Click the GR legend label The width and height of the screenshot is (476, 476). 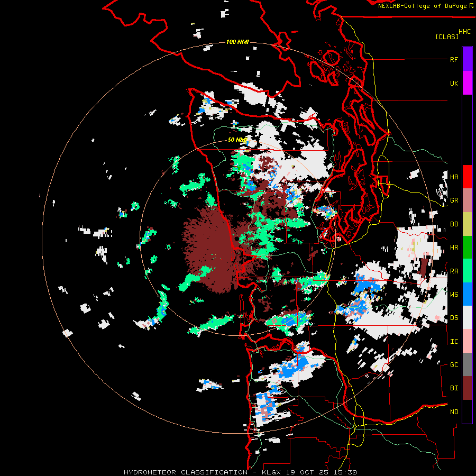[454, 200]
